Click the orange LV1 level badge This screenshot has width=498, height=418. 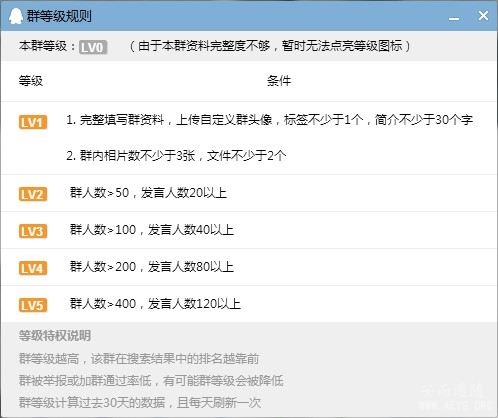pyautogui.click(x=33, y=122)
